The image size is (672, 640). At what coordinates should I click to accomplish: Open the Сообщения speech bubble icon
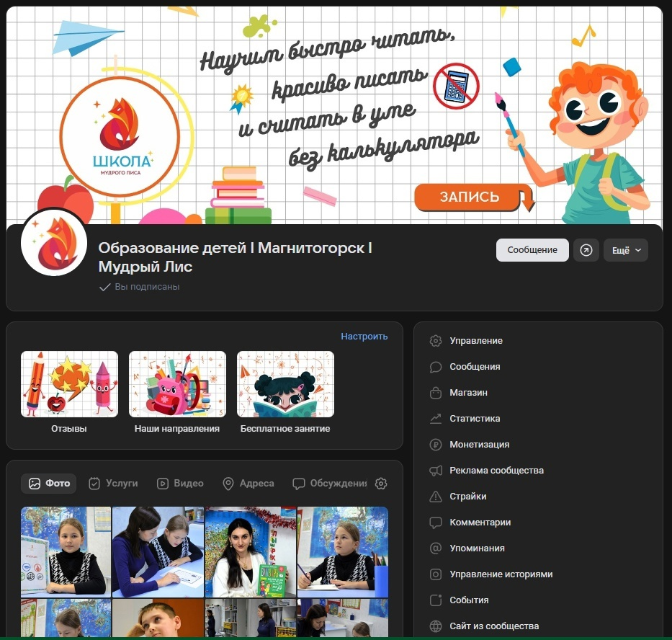(436, 367)
